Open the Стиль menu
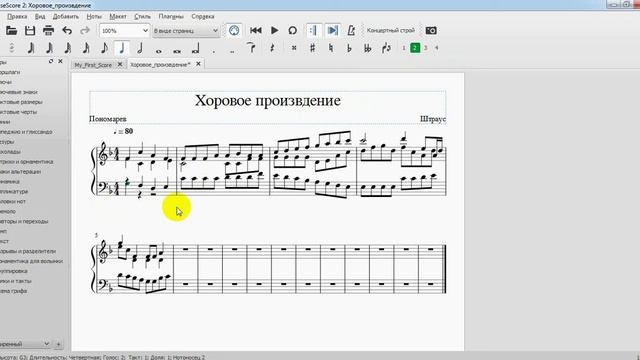The height and width of the screenshot is (360, 640). [x=142, y=16]
